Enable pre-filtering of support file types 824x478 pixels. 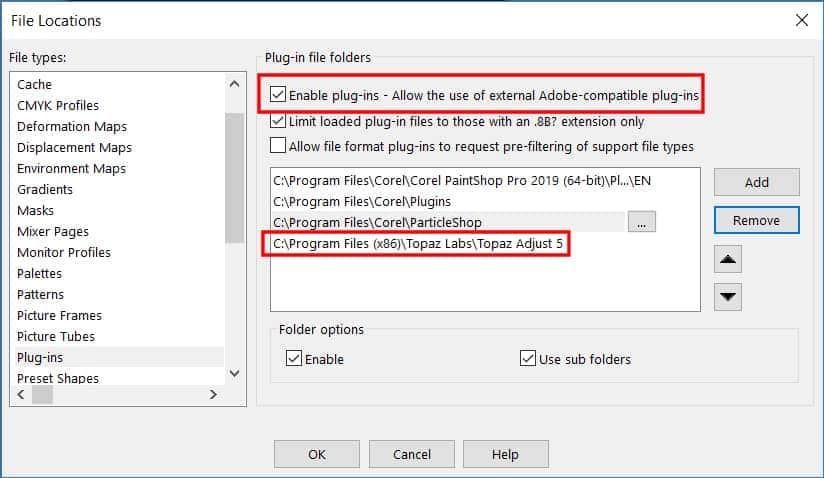tap(278, 146)
